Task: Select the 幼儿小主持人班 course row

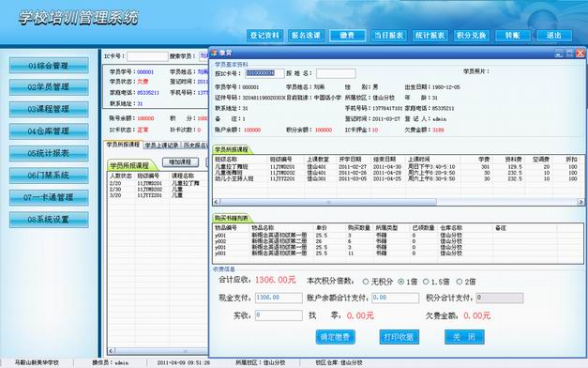Action: click(398, 178)
